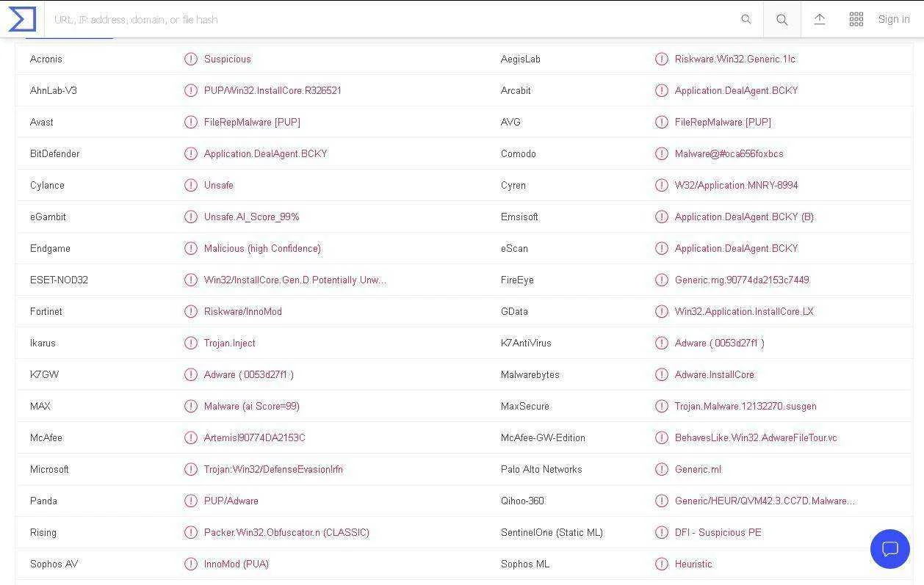
Task: Click Malicious (high Confidence) result text
Action: click(262, 248)
